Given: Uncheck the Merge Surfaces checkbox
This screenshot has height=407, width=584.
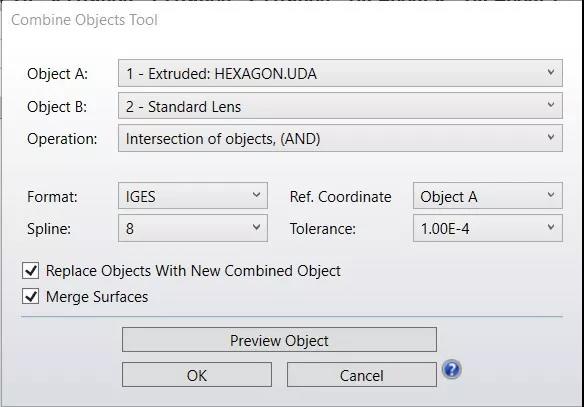Looking at the screenshot, I should point(31,296).
